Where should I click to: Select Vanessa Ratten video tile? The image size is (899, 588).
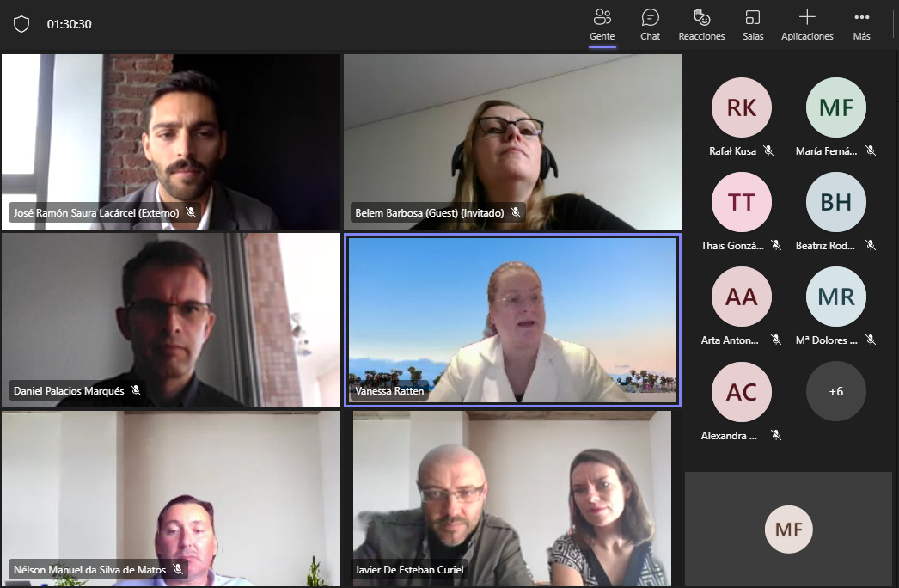(512, 320)
